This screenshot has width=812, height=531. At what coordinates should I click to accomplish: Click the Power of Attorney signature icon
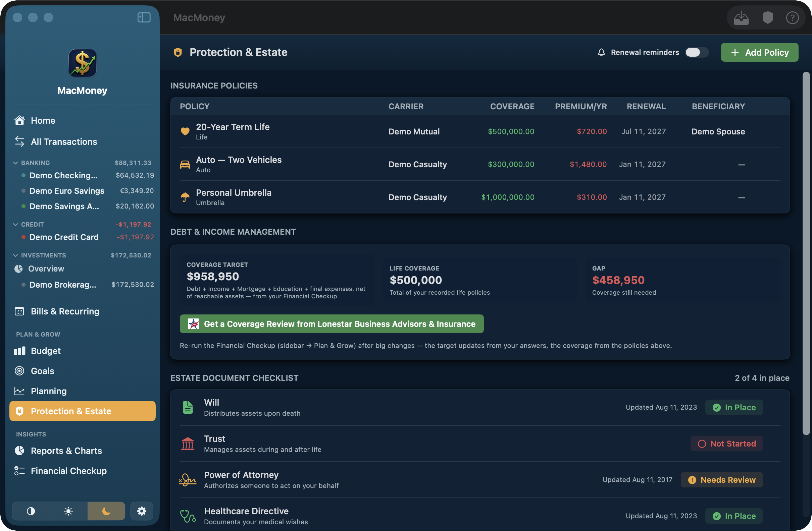pos(188,480)
